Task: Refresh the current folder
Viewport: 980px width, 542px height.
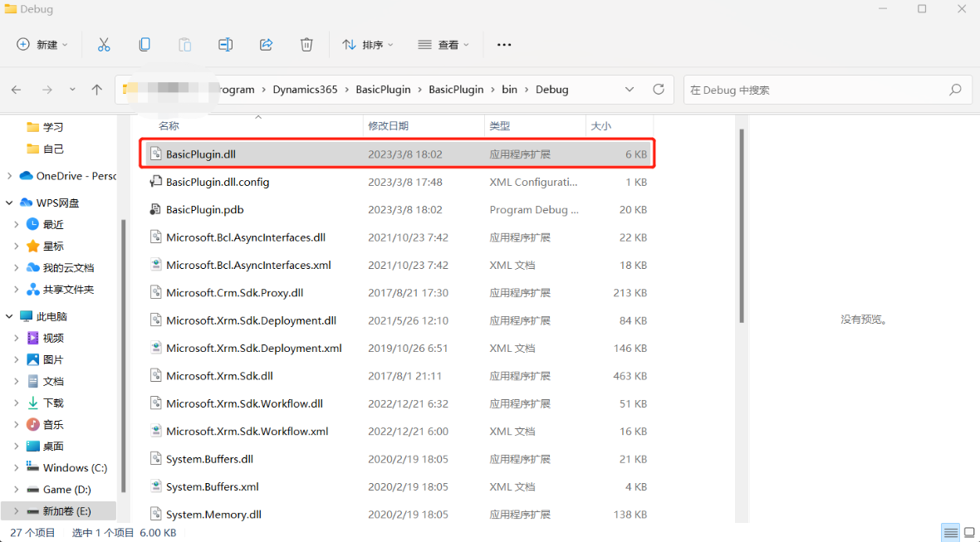Action: pyautogui.click(x=658, y=90)
